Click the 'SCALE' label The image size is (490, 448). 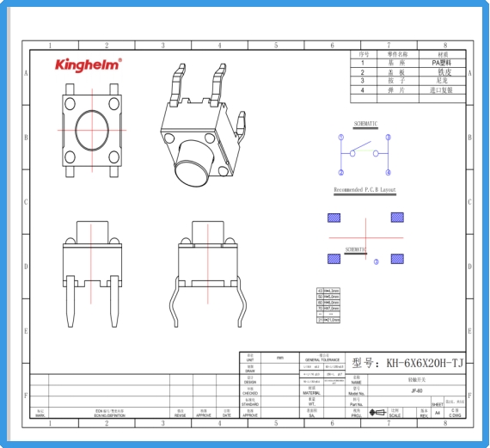click(395, 415)
